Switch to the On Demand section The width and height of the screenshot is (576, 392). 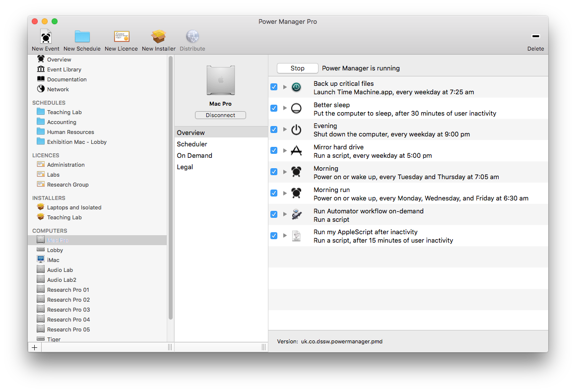tap(221, 155)
